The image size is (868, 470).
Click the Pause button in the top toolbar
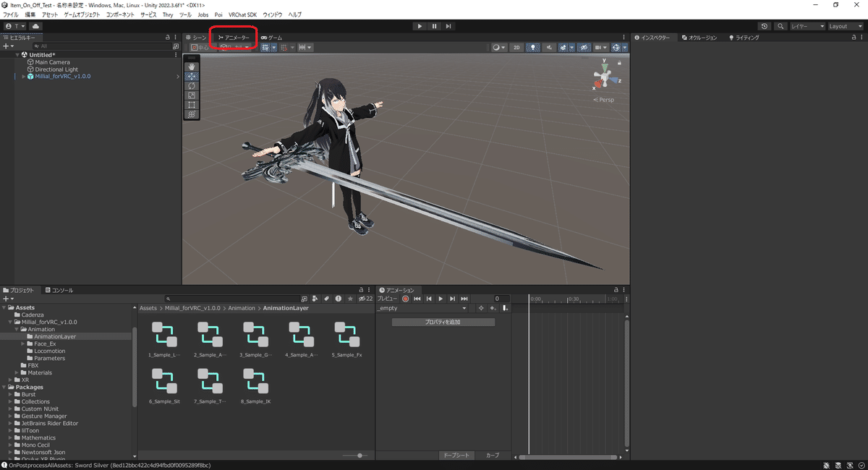point(434,26)
